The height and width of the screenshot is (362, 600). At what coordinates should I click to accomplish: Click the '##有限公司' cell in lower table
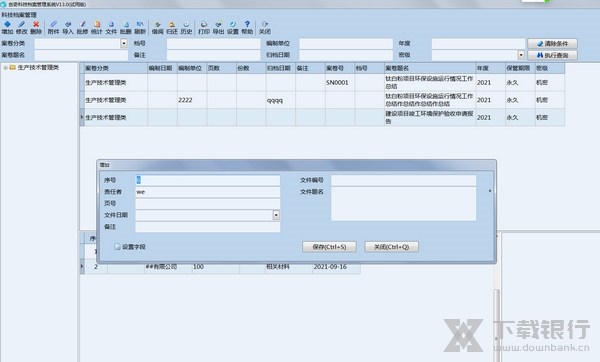pyautogui.click(x=168, y=267)
